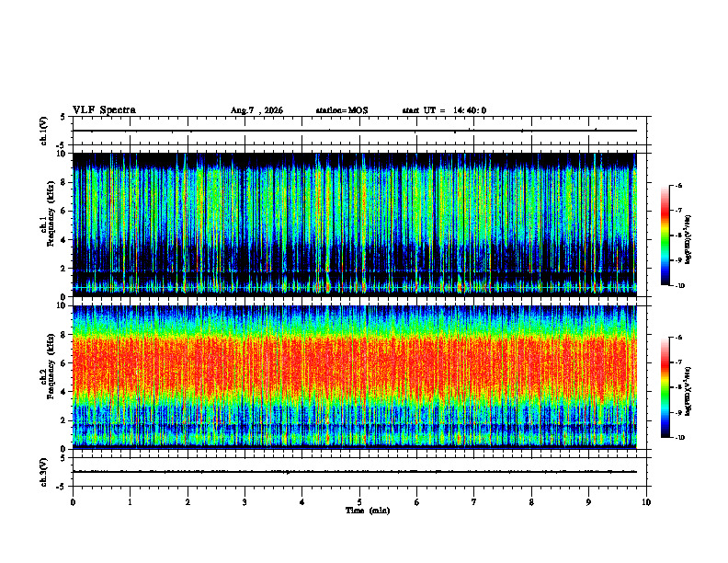The width and height of the screenshot is (728, 563).
Task: Click the "10" tick atop ch.2 frequency axis
Action: pos(63,305)
